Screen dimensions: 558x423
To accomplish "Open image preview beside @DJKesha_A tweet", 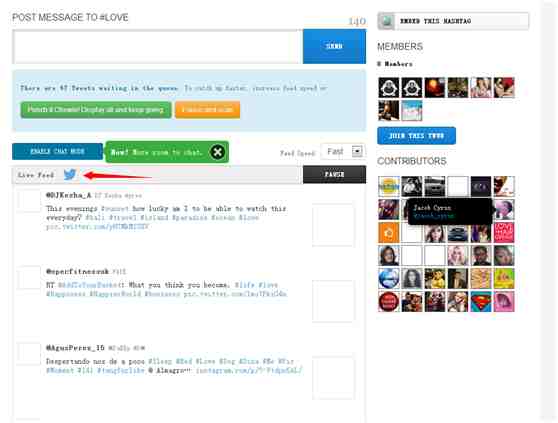I will point(333,225).
